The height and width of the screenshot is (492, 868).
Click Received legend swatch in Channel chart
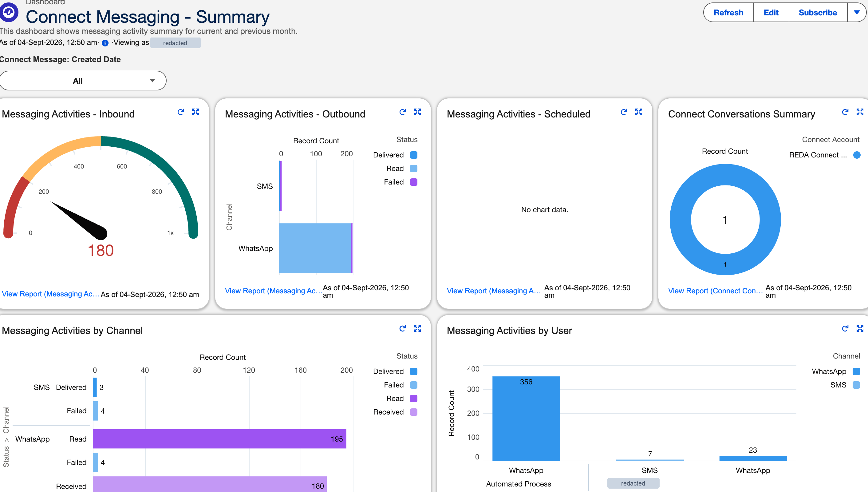[x=414, y=412]
